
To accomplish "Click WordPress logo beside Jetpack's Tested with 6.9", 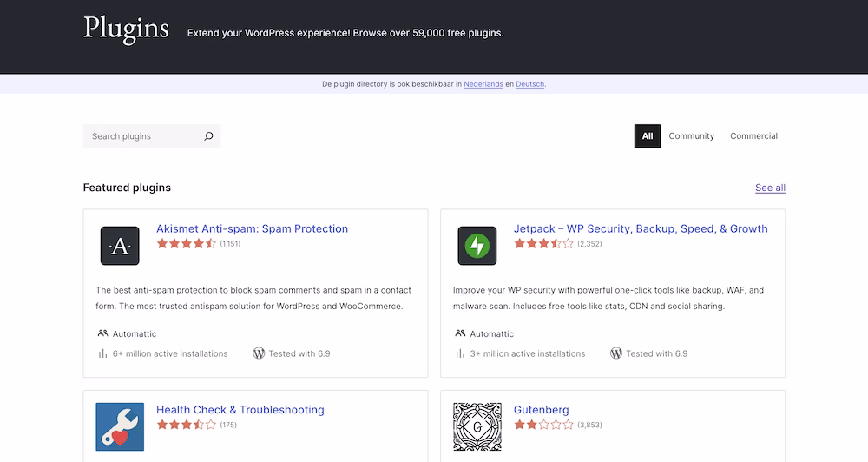I will pyautogui.click(x=616, y=353).
